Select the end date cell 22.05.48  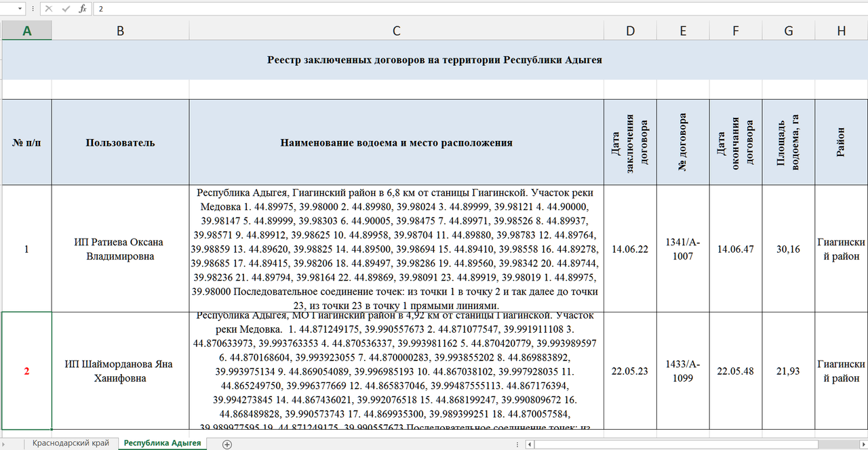point(736,371)
